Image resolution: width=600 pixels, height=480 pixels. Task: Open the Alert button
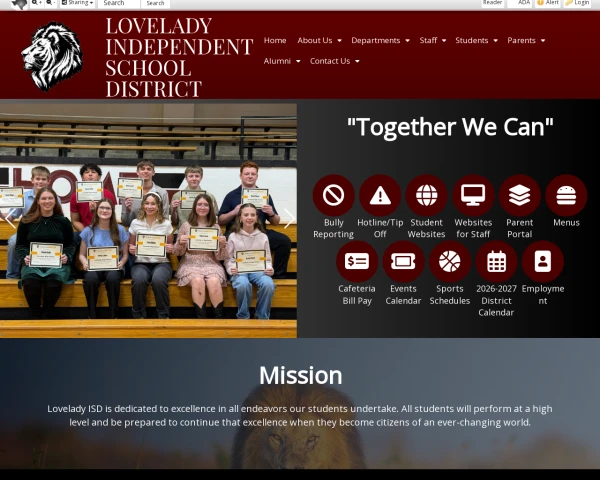548,3
